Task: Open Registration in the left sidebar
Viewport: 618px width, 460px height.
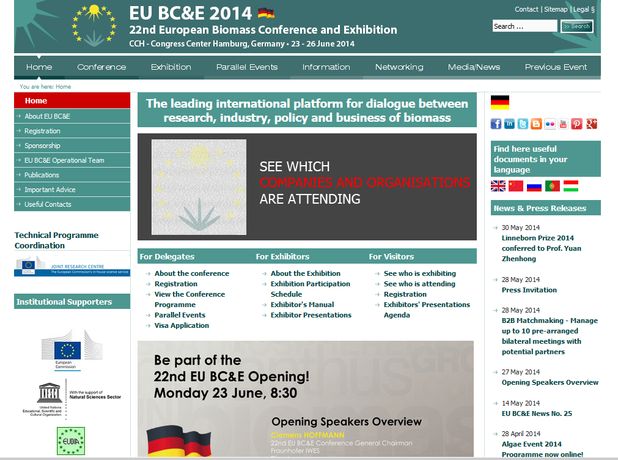Action: [72, 131]
